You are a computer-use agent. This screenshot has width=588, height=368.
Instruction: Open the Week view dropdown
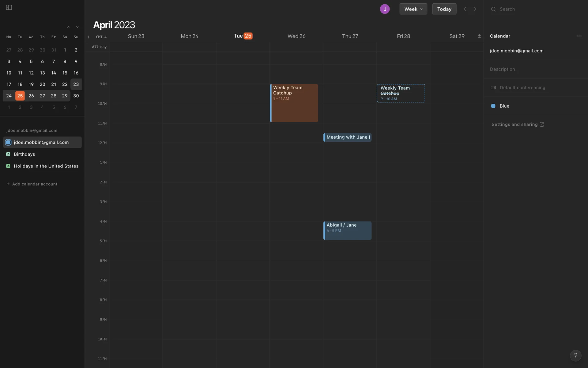[413, 9]
